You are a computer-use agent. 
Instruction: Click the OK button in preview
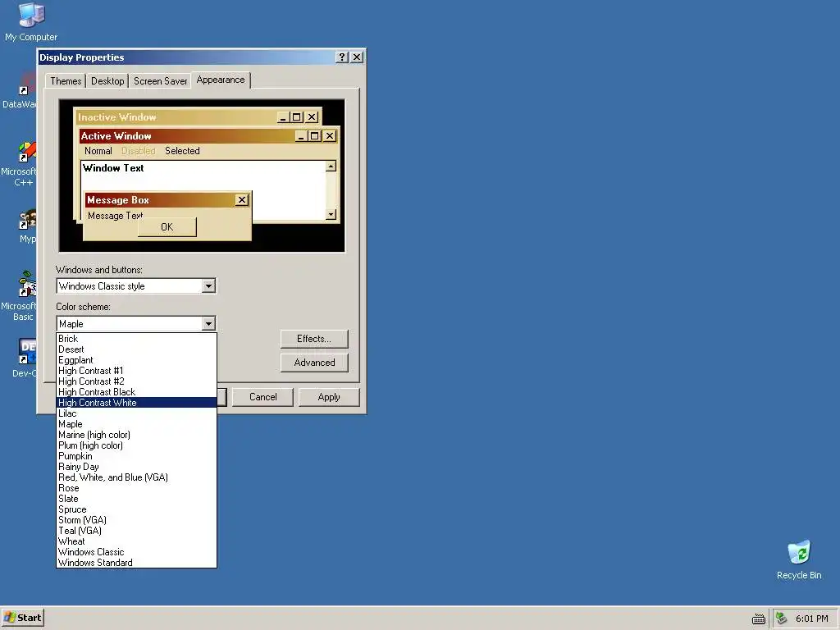tap(167, 227)
